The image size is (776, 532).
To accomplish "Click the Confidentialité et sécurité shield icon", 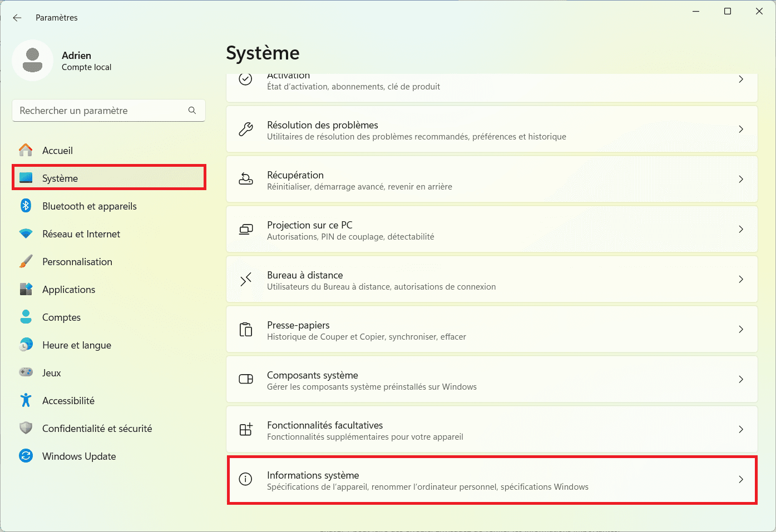I will coord(26,428).
